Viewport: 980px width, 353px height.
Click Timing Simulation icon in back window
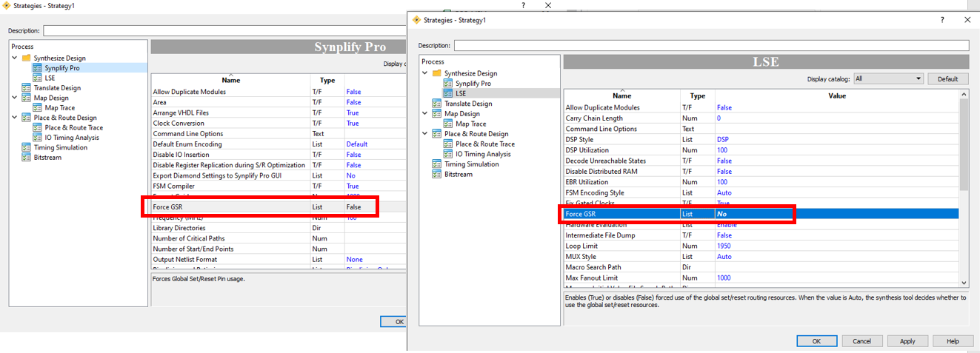tap(27, 148)
